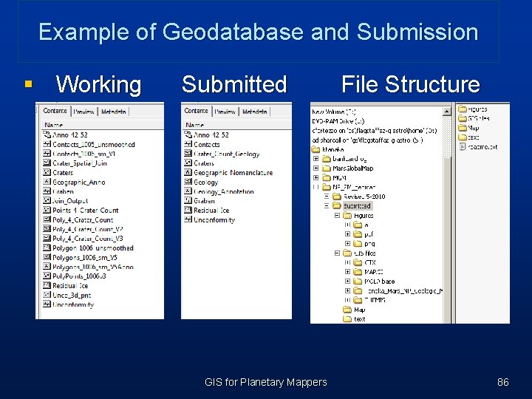
Task: Click the Geology polygon icon in Submitted list
Action: tap(188, 182)
